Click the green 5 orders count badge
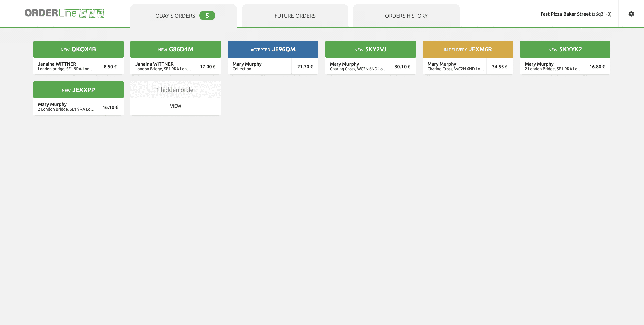This screenshot has height=325, width=644. click(x=207, y=16)
